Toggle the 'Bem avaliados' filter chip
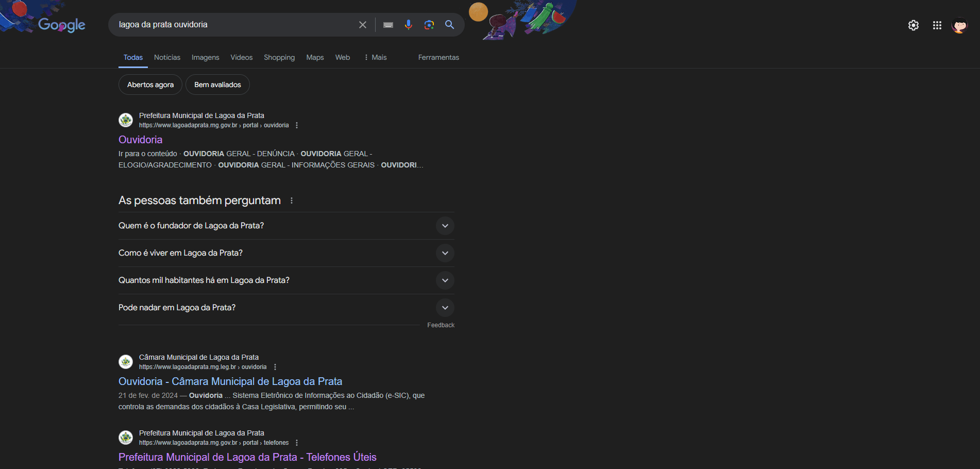 pyautogui.click(x=217, y=85)
